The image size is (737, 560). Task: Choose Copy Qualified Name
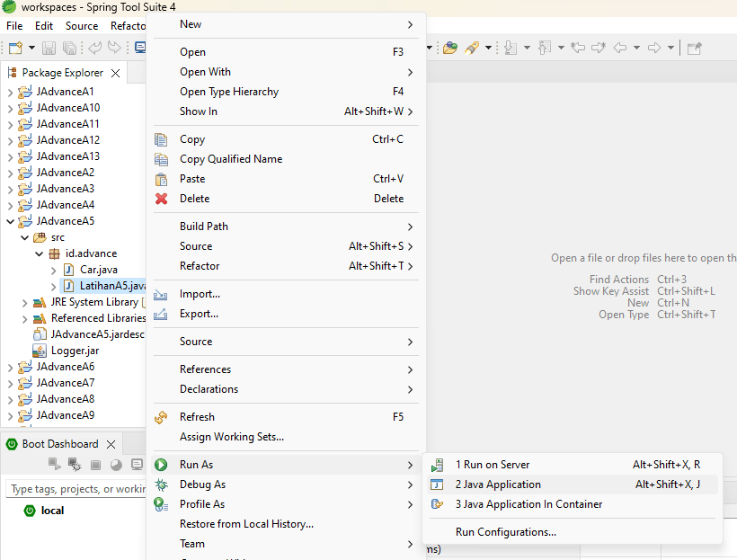[286, 159]
